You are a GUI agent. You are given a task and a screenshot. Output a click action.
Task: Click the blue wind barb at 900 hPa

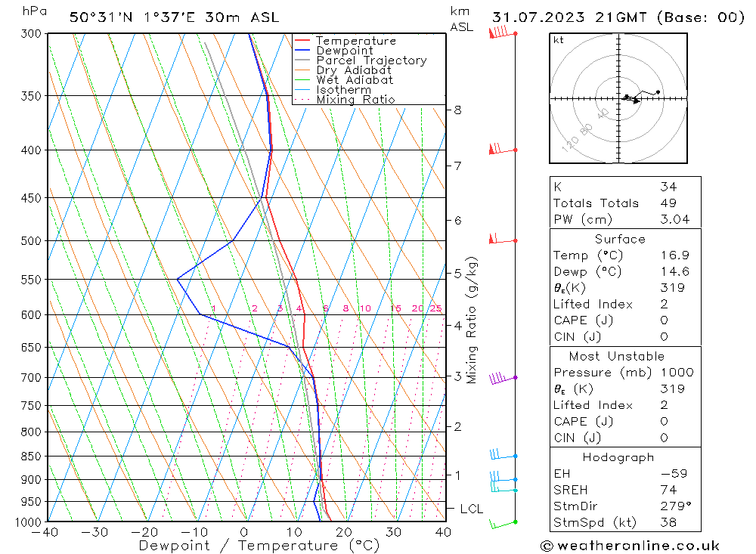pyautogui.click(x=503, y=478)
